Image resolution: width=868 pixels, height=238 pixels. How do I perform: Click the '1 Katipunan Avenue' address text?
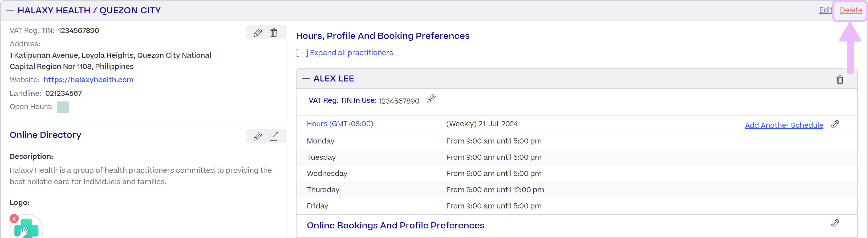[x=110, y=61]
